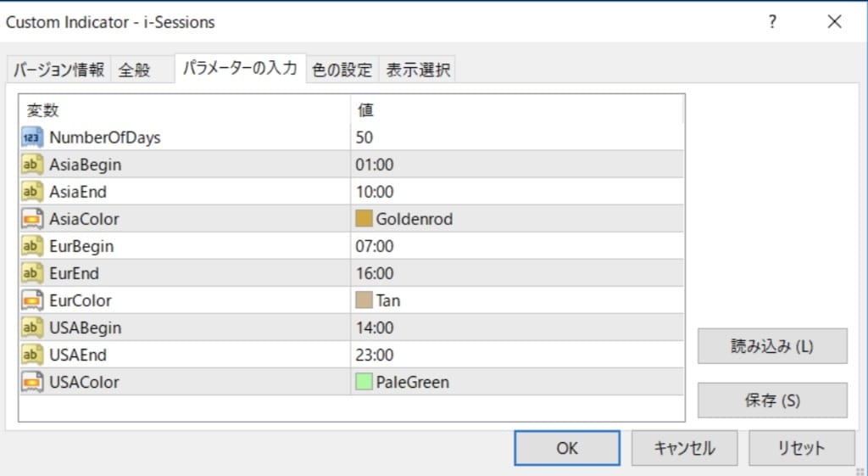Click the キャンセル button
The width and height of the screenshot is (868, 476).
(x=684, y=448)
